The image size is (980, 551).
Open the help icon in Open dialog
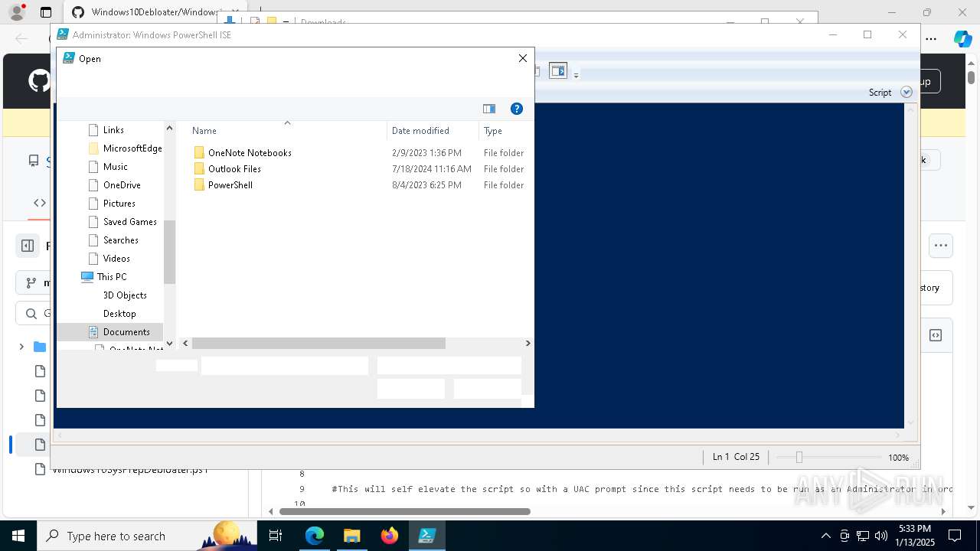click(517, 109)
